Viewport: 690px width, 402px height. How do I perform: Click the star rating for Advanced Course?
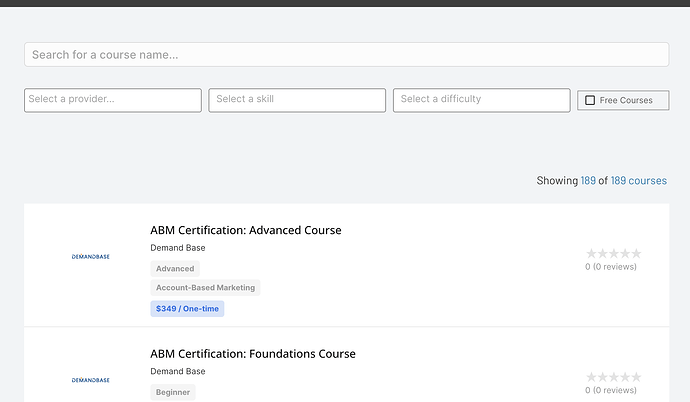tap(613, 254)
